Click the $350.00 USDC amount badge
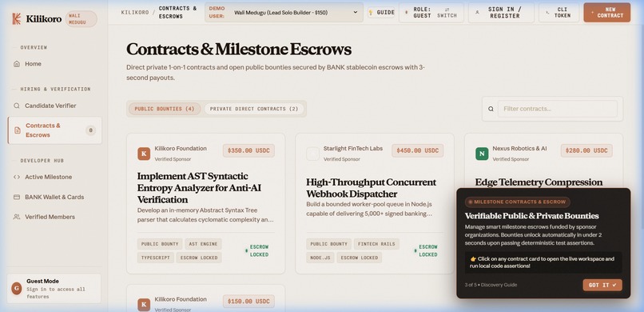The width and height of the screenshot is (644, 312). point(248,150)
